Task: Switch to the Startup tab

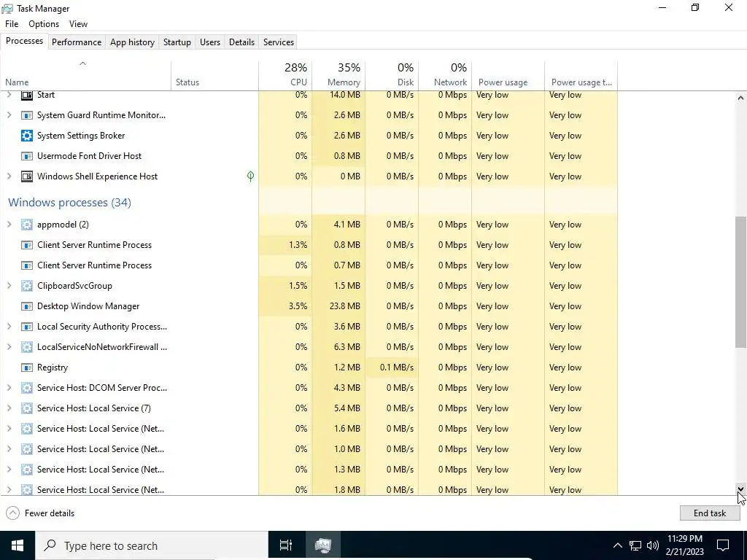Action: click(x=177, y=42)
